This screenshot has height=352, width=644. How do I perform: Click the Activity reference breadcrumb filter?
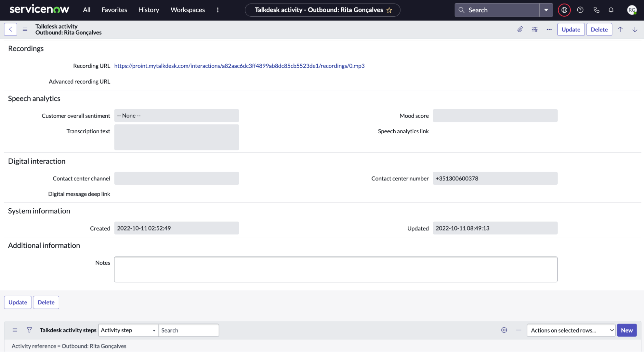[69, 346]
